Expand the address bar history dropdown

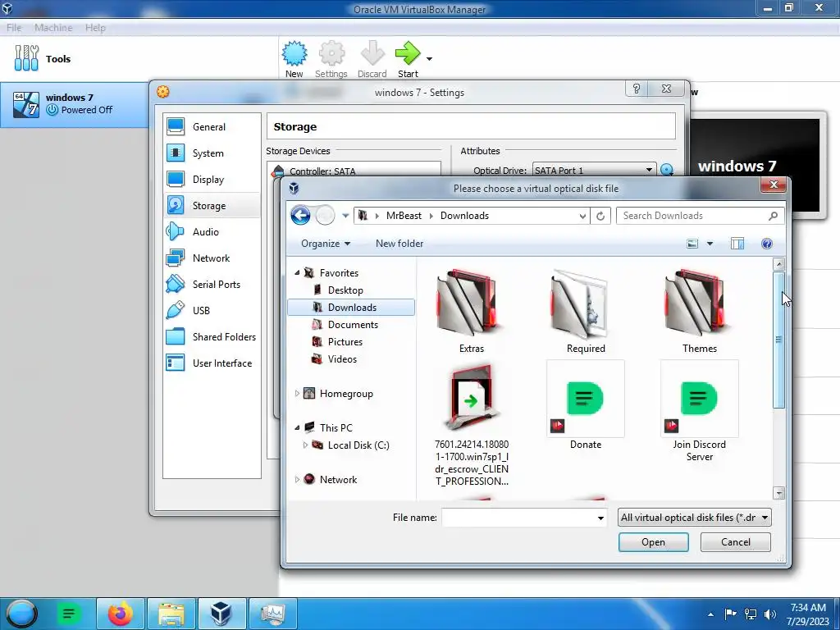click(582, 216)
